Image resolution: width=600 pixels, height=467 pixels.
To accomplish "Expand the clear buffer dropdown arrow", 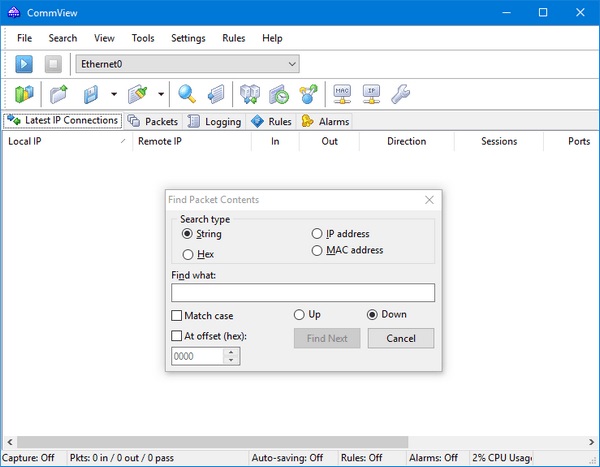I will 161,94.
